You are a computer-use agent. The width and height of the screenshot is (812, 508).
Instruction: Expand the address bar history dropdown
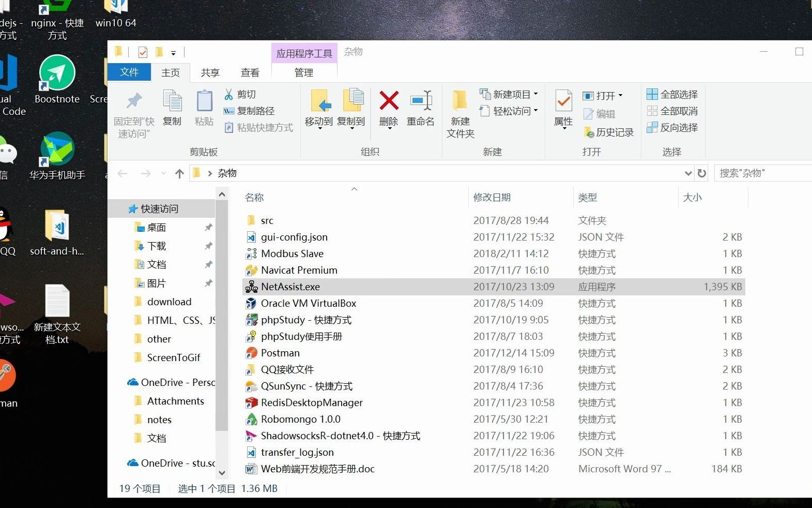pyautogui.click(x=688, y=173)
